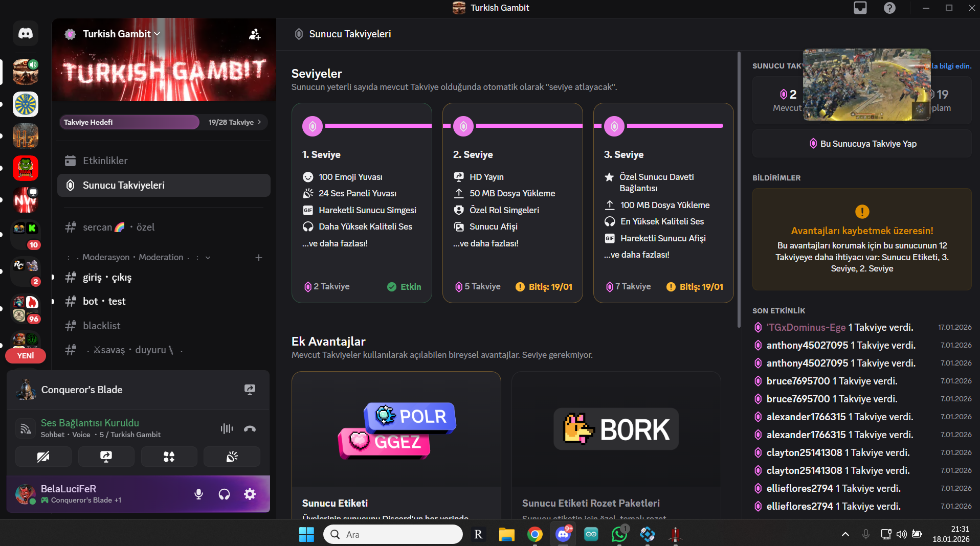This screenshot has width=980, height=546.
Task: Open Discord direct messages home icon
Action: [x=26, y=34]
